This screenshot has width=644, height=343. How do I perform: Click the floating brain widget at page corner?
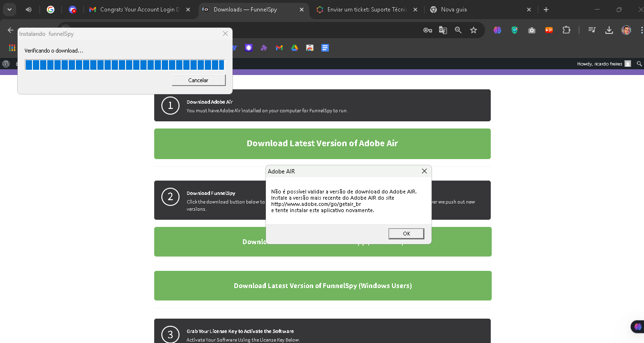pos(638,326)
